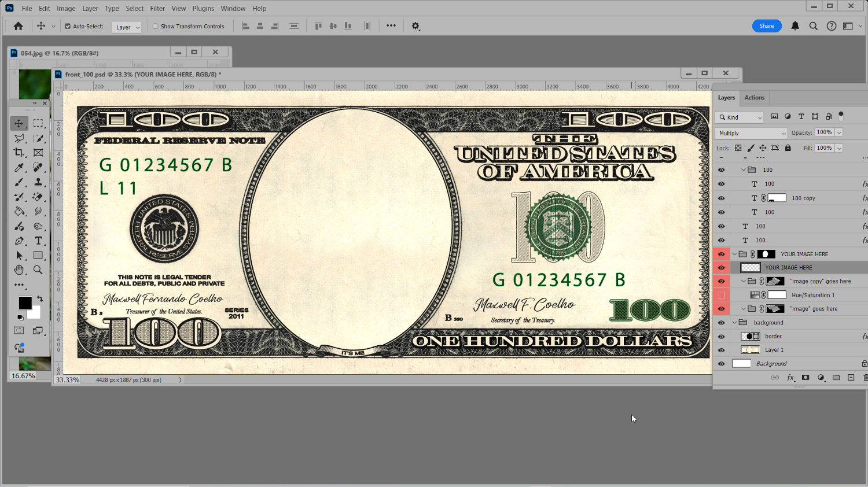Click the Share button
868x487 pixels.
click(766, 26)
